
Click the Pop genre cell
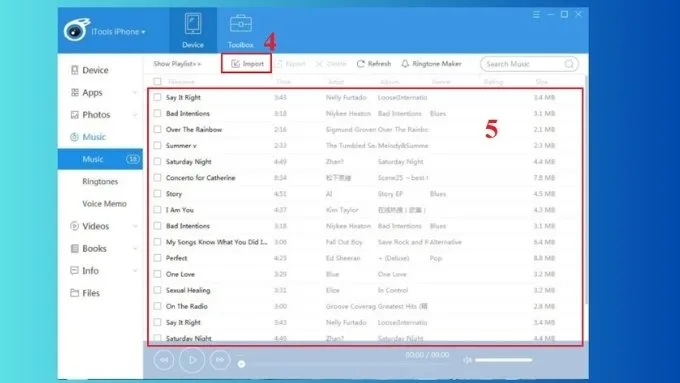[436, 258]
